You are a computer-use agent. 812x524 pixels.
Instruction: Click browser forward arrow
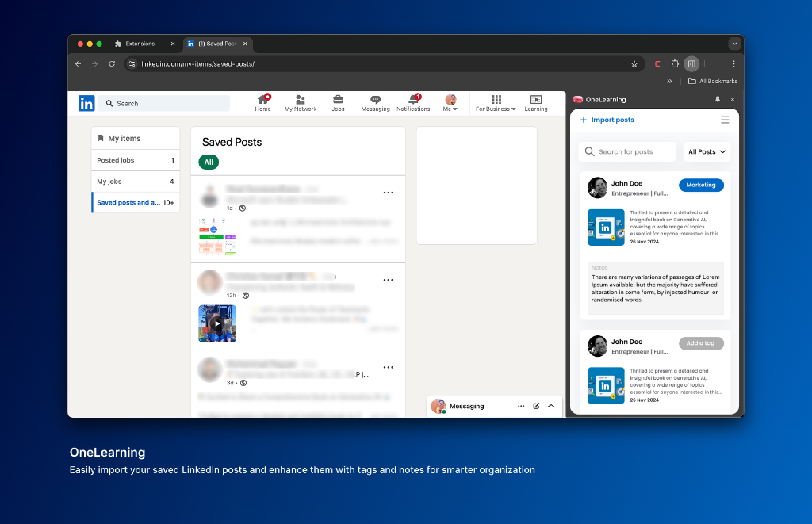click(x=95, y=64)
